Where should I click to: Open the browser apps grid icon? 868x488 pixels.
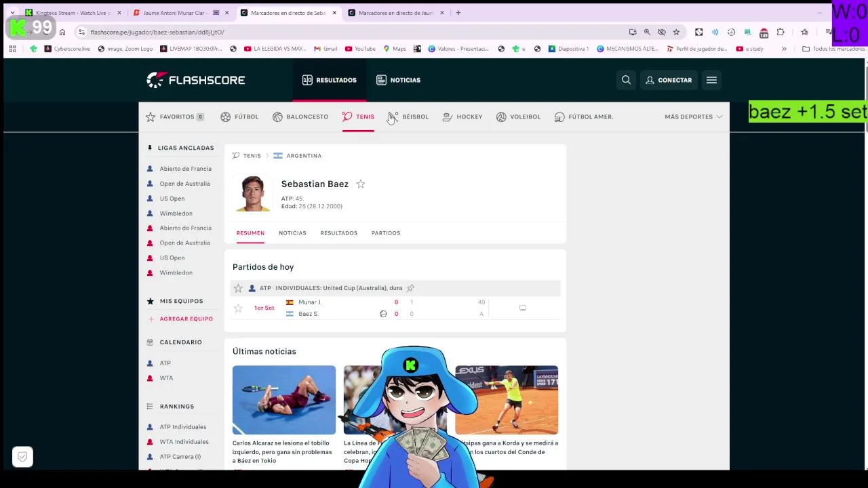click(x=12, y=49)
